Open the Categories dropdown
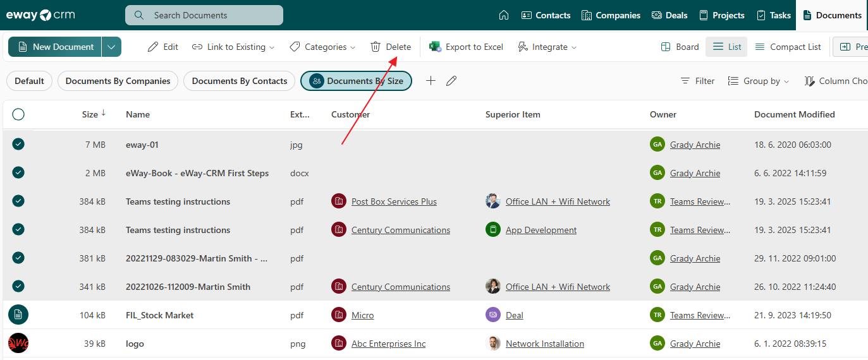 pyautogui.click(x=322, y=47)
